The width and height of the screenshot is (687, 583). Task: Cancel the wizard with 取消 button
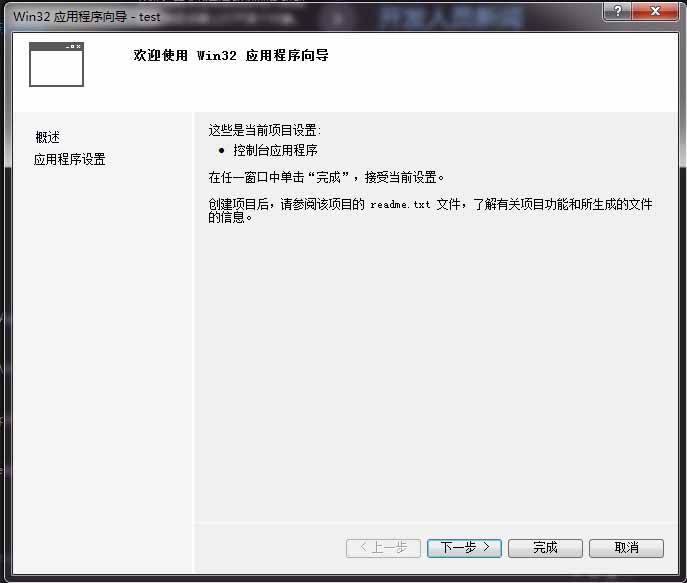tap(626, 548)
